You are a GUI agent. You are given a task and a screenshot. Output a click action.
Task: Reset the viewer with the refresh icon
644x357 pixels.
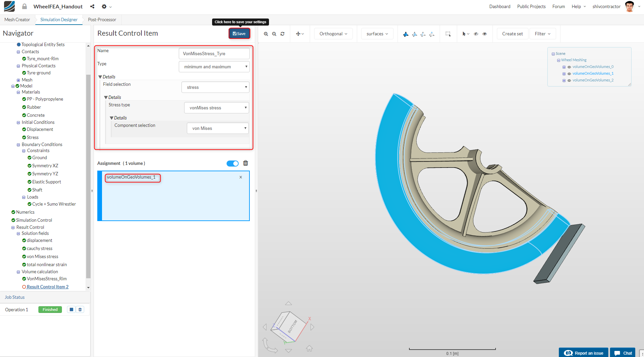pos(282,34)
